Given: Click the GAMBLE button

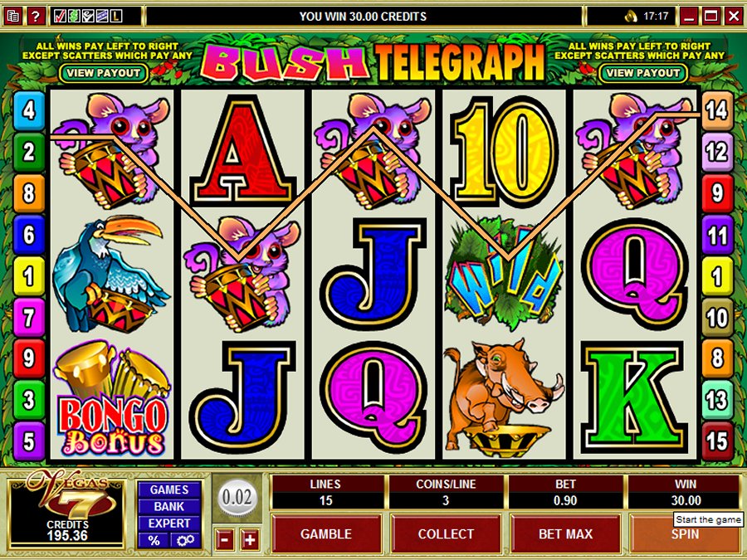Looking at the screenshot, I should [x=326, y=533].
